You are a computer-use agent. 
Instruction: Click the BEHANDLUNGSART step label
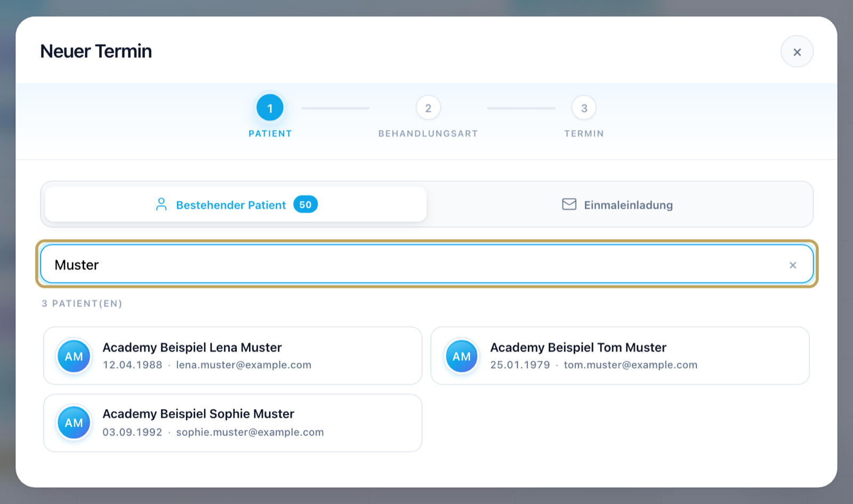428,134
